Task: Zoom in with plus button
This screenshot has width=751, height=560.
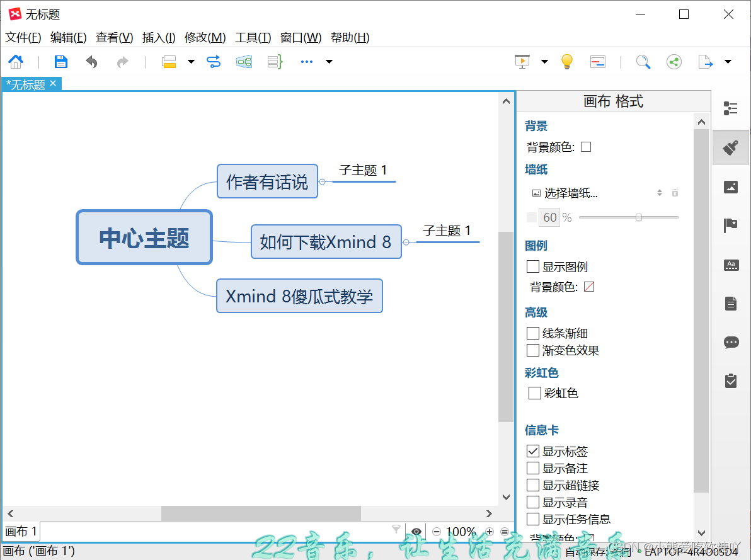Action: point(490,531)
